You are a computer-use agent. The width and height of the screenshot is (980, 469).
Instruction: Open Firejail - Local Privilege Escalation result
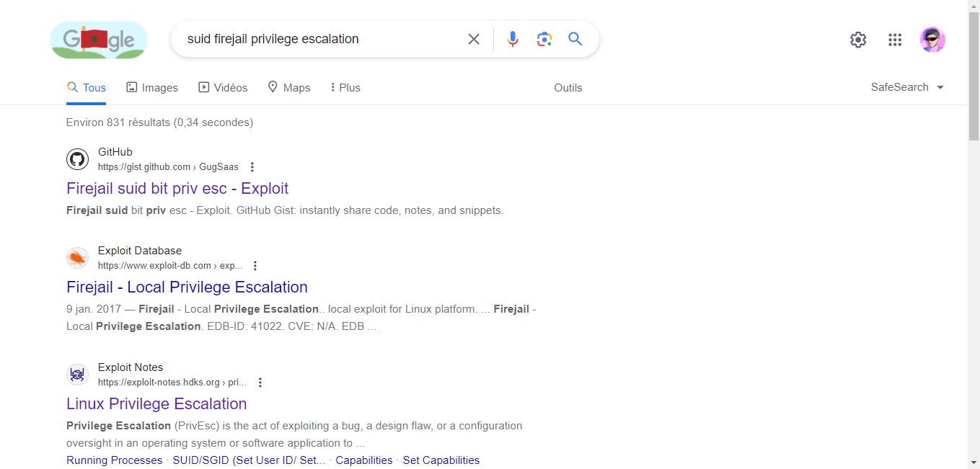(x=187, y=287)
